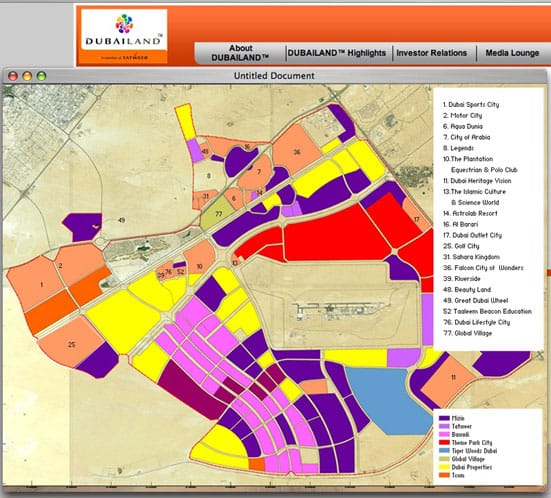Click '25. Golf City' list entry
The height and width of the screenshot is (498, 551).
pyautogui.click(x=461, y=246)
